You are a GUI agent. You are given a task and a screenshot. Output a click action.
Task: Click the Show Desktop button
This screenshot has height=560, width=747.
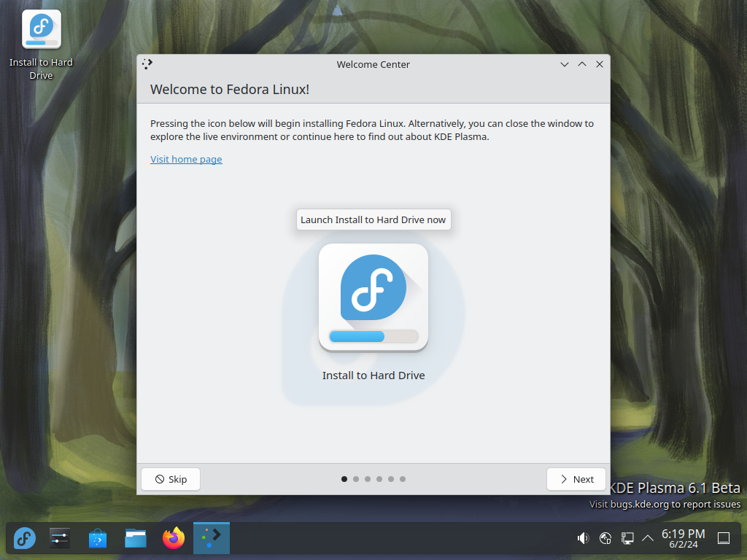coord(724,538)
